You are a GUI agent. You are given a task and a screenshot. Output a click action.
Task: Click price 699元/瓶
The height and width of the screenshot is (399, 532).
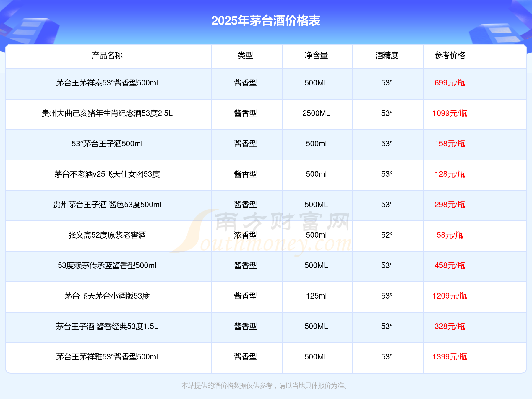(x=450, y=83)
